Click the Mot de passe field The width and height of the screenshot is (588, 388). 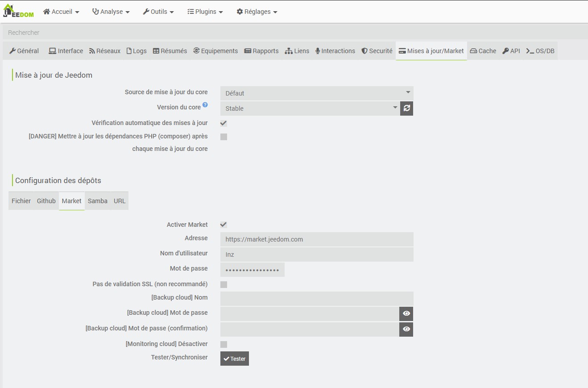click(x=253, y=270)
